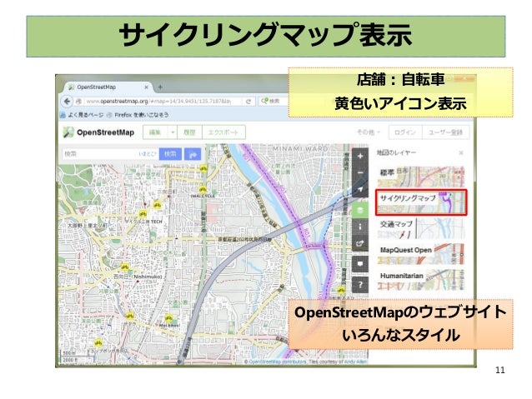Image resolution: width=532 pixels, height=399 pixels.
Task: Show my location with the arrow button
Action: (360, 189)
